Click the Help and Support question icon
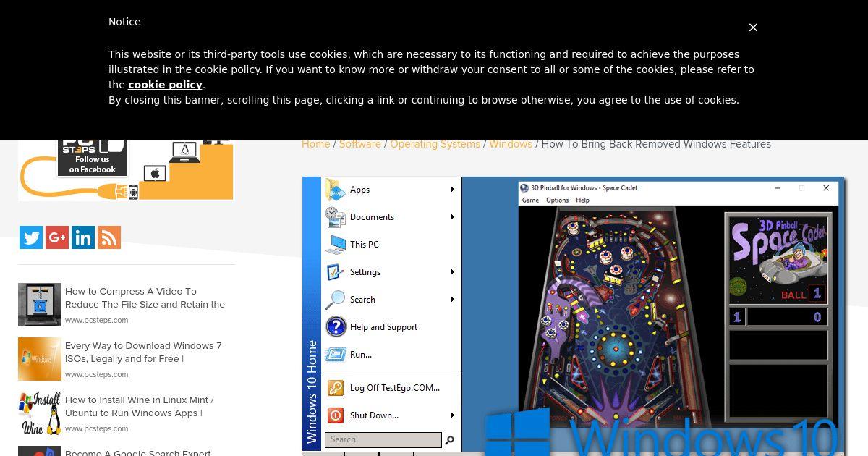Viewport: 868px width, 456px height. (336, 327)
